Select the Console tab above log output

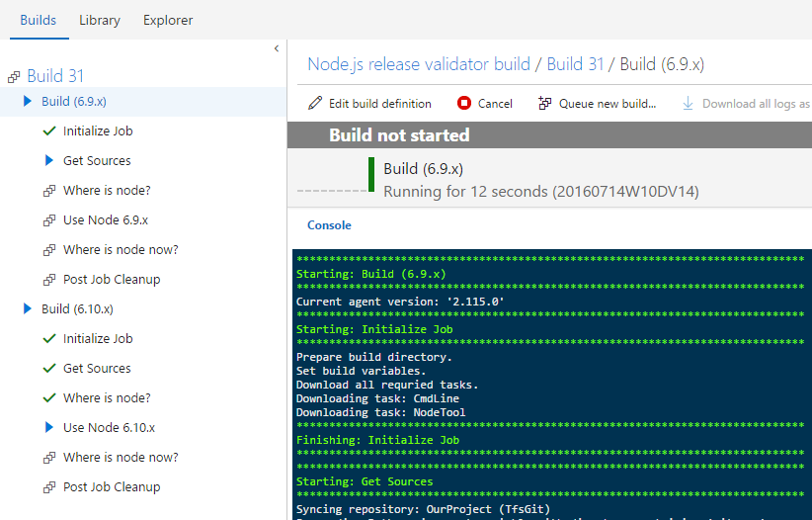(329, 225)
